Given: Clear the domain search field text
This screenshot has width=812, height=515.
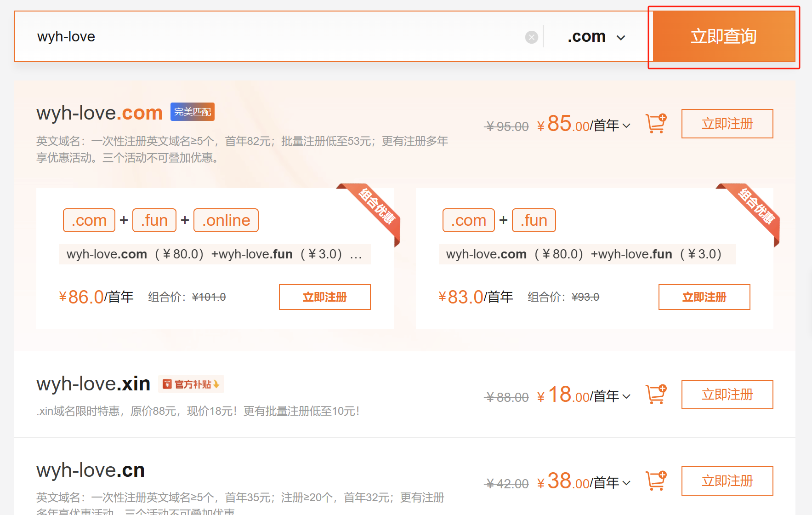Looking at the screenshot, I should tap(531, 37).
